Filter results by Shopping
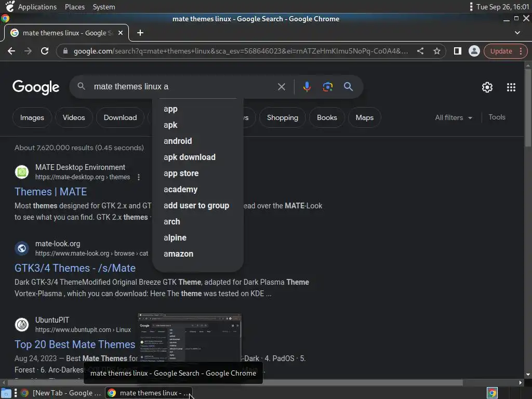 pos(282,118)
